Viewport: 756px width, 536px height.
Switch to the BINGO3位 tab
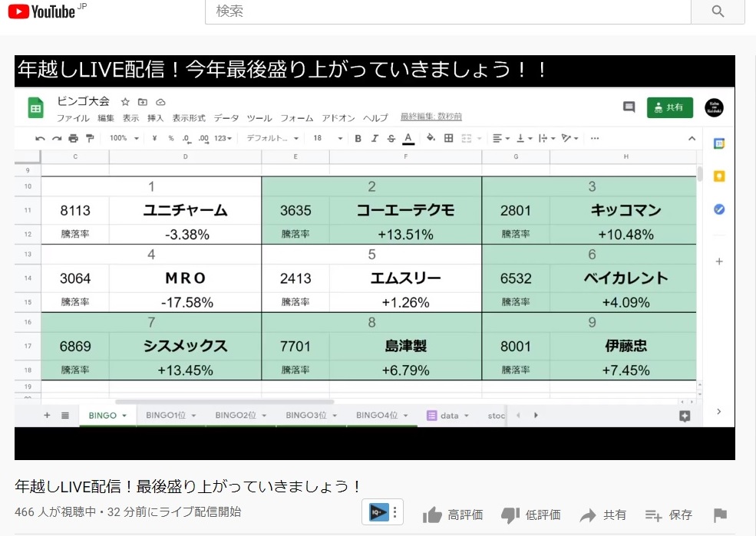(311, 415)
